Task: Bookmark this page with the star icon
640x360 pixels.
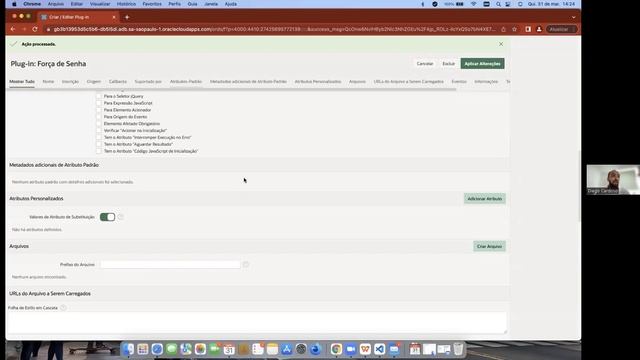Action: coord(514,29)
